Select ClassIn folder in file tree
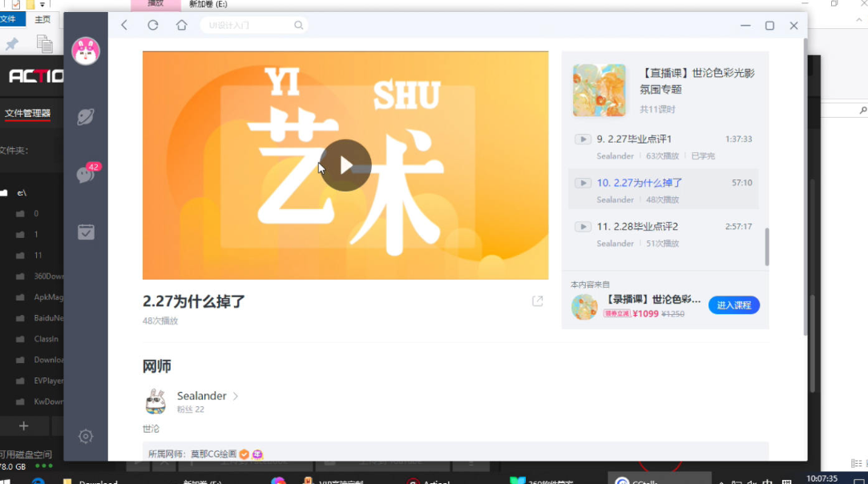868x484 pixels. 46,339
